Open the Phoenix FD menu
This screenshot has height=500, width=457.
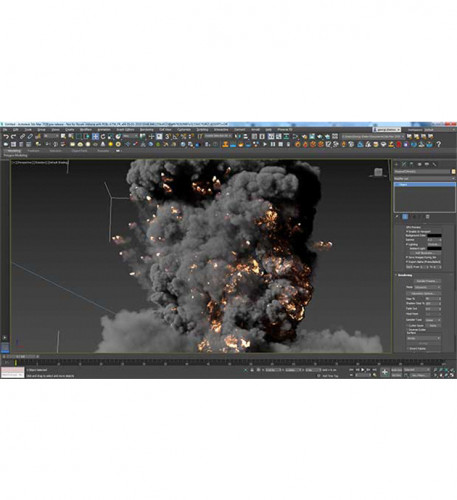click(285, 129)
